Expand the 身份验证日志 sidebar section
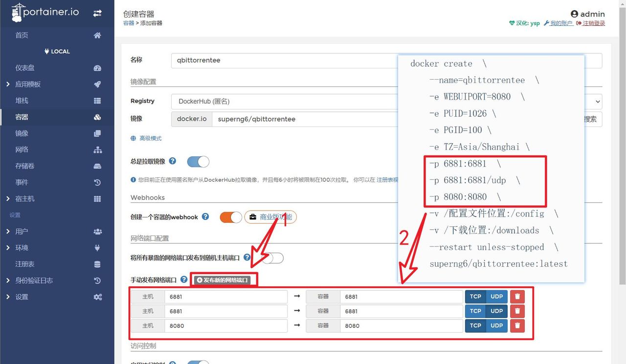The height and width of the screenshot is (364, 626). 8,280
